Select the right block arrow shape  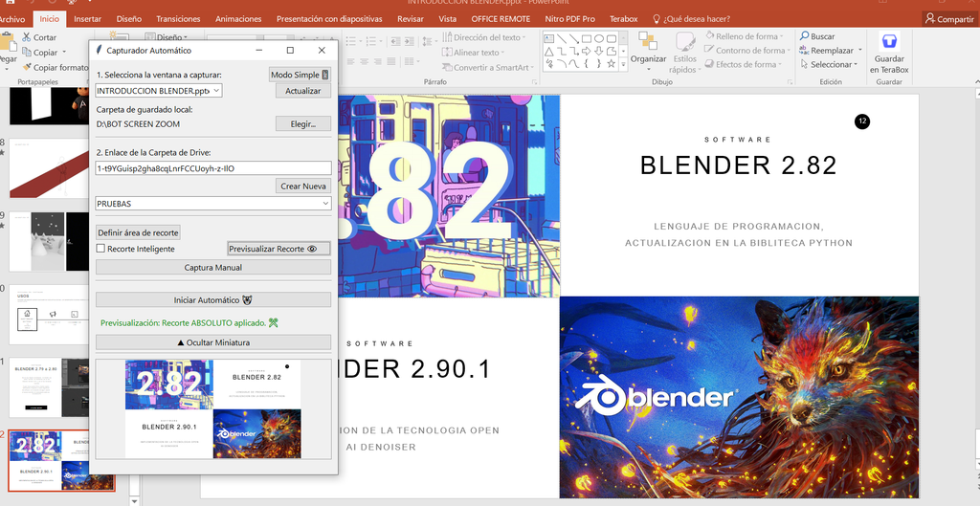click(587, 52)
